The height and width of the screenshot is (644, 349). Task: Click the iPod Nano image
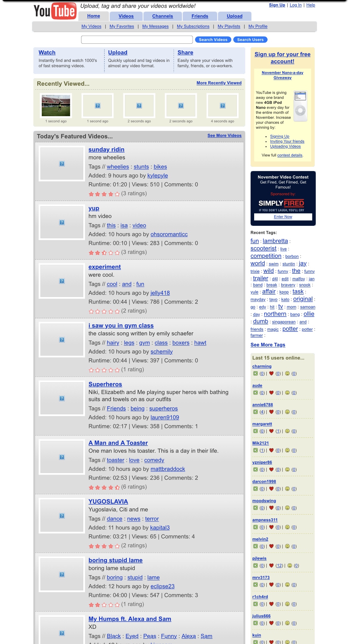(300, 106)
